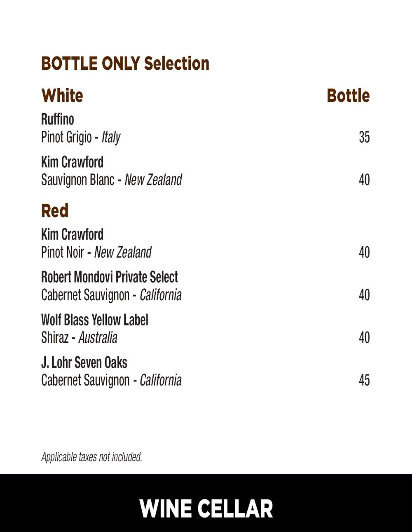
Task: Click the BOTTLE ONLY Selection heading
Action: point(125,64)
